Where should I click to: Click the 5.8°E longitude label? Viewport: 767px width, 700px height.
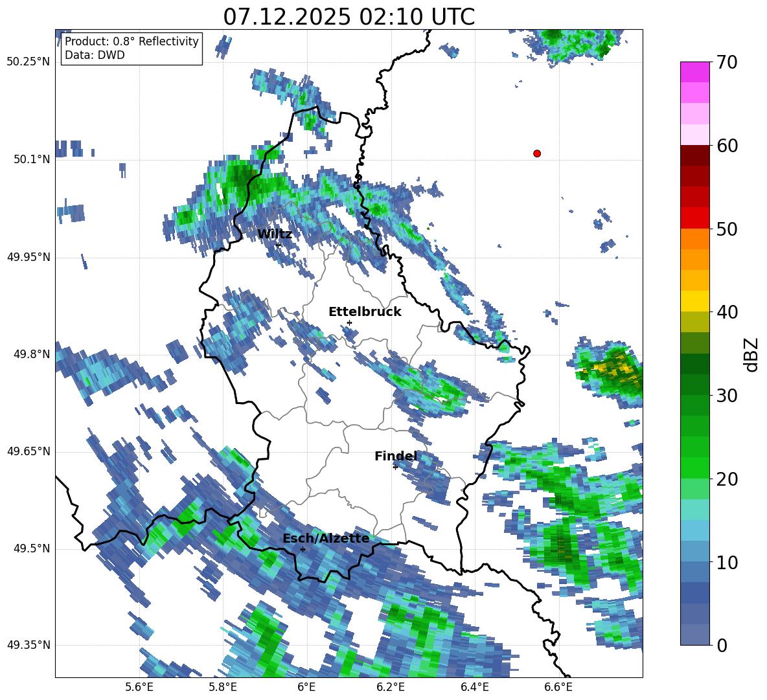click(223, 687)
